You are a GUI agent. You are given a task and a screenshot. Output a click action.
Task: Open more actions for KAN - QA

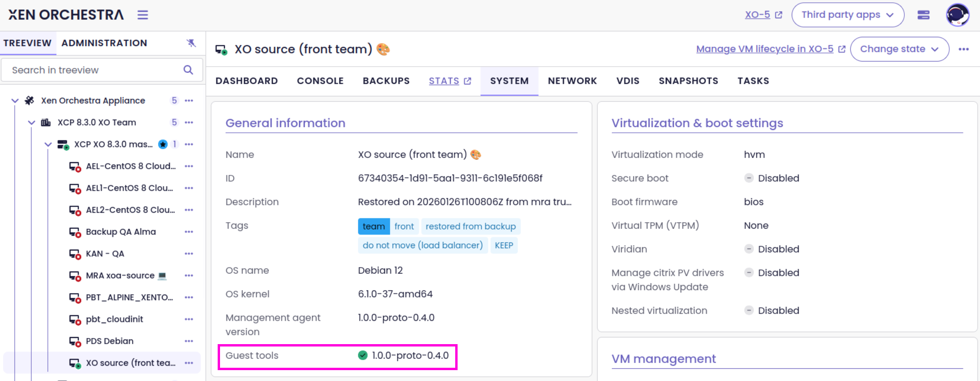click(189, 254)
